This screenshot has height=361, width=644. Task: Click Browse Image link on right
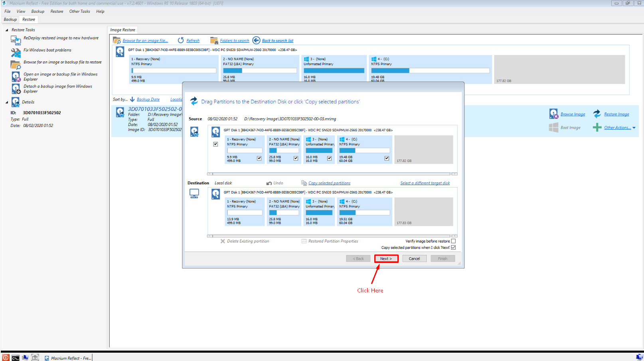573,114
